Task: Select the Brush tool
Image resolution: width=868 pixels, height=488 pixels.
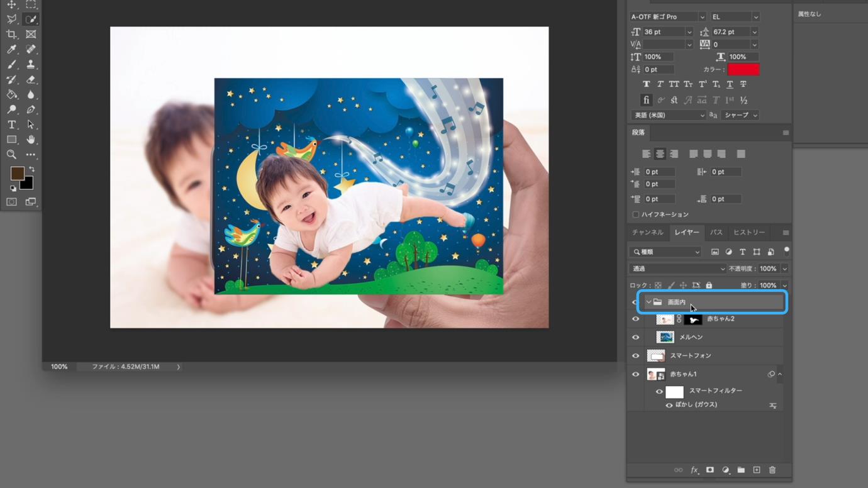Action: tap(11, 64)
